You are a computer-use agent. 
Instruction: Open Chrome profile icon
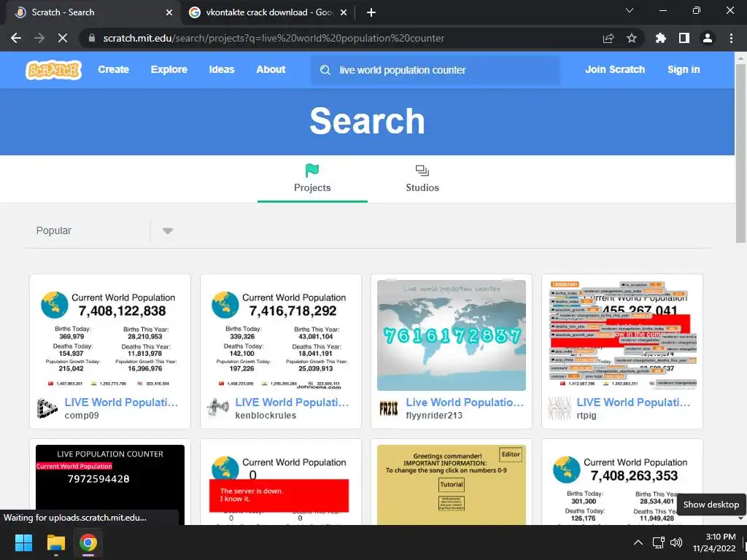(x=707, y=38)
